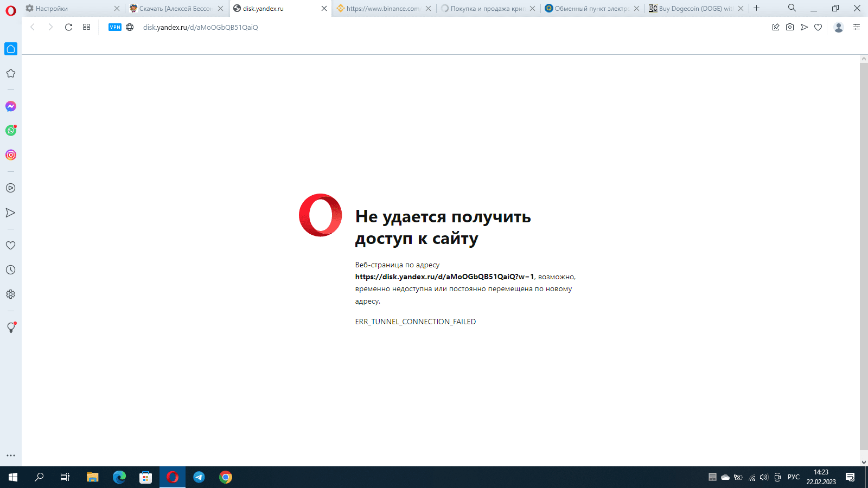Open History clock icon in sidebar
The image size is (868, 488).
pos(10,270)
